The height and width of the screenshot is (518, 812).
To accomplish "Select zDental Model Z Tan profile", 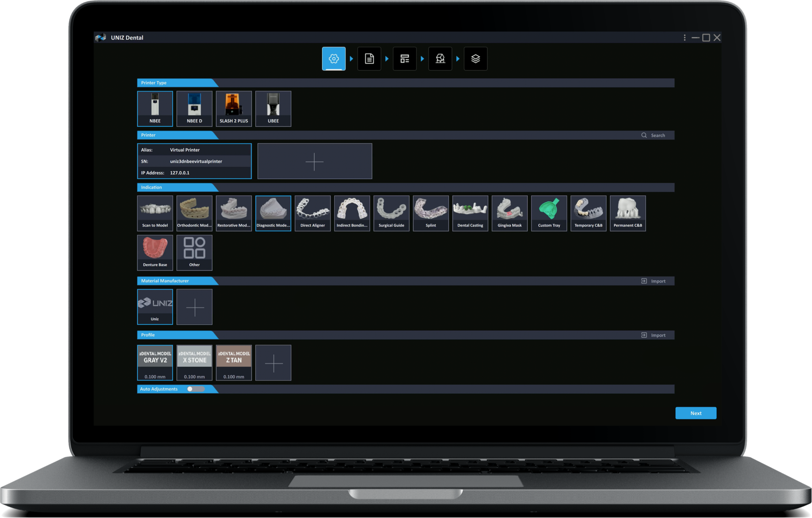I will click(x=234, y=362).
